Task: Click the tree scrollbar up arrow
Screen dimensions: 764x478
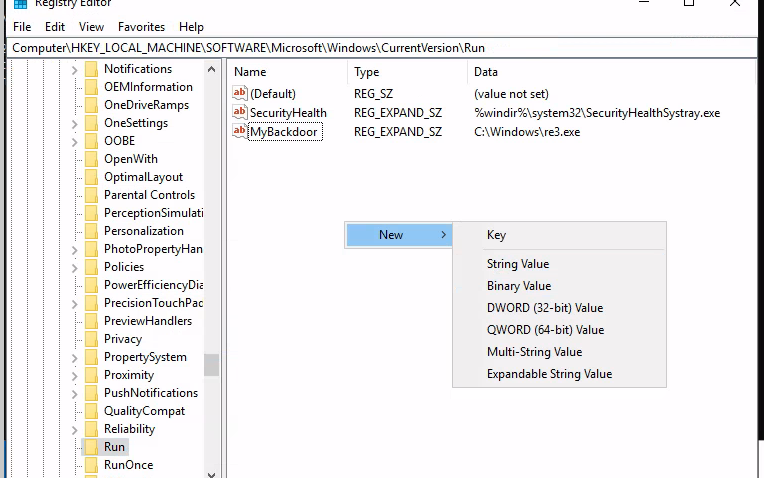Action: (211, 69)
